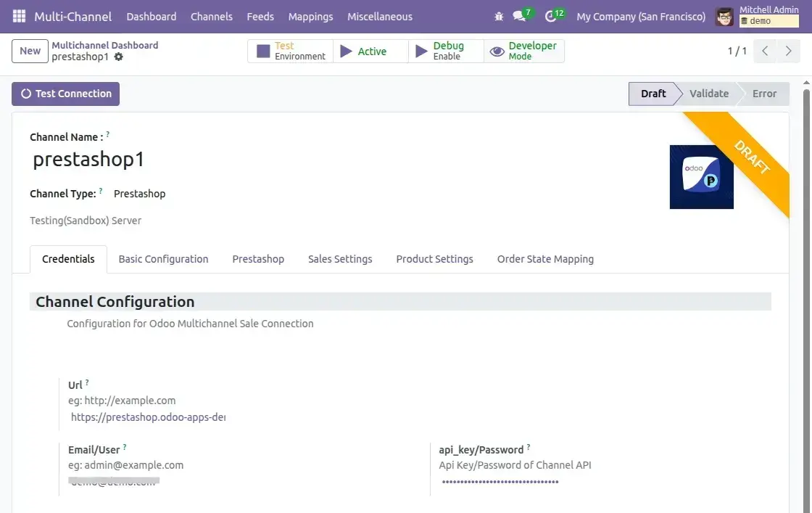
Task: Switch to the Sales Settings tab
Action: click(339, 259)
